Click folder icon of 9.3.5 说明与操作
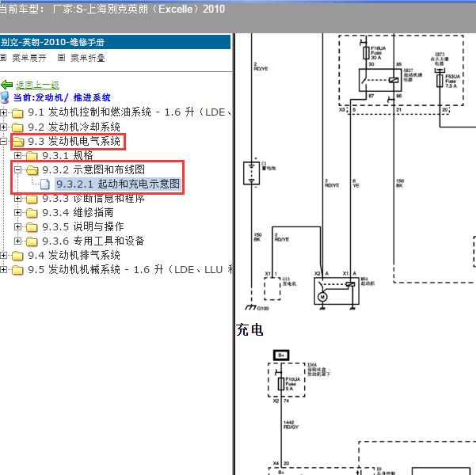Image resolution: width=476 pixels, height=475 pixels. (x=32, y=227)
